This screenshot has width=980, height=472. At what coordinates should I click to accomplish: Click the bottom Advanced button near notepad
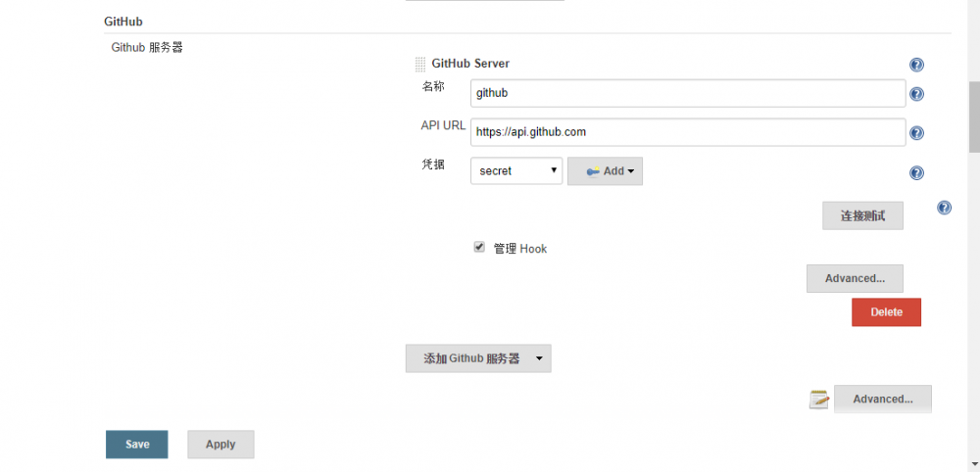tap(883, 399)
